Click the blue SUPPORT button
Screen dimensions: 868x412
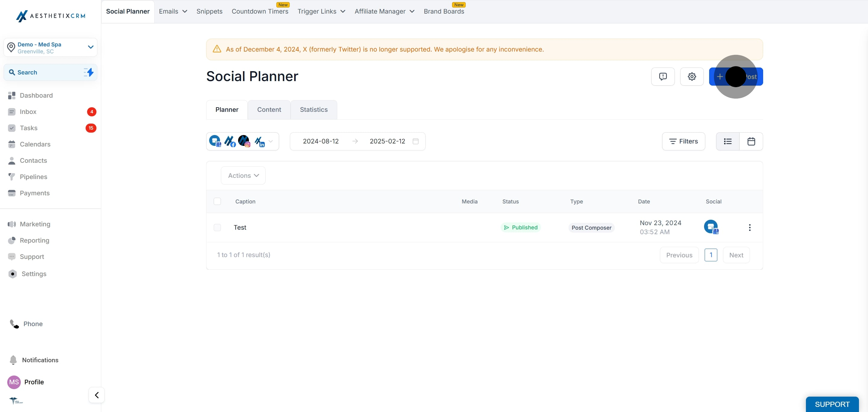[x=832, y=404]
